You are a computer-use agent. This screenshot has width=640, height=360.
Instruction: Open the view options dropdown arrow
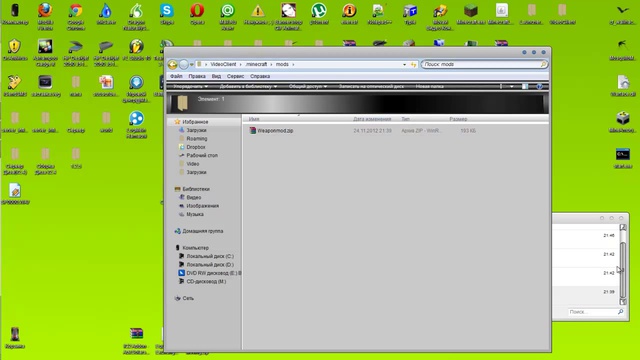(511, 87)
